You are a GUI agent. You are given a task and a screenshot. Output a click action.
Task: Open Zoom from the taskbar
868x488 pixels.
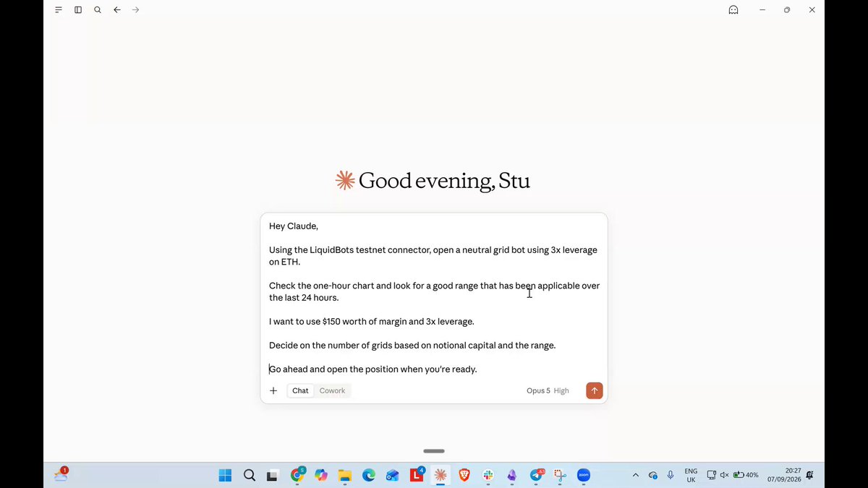[584, 475]
